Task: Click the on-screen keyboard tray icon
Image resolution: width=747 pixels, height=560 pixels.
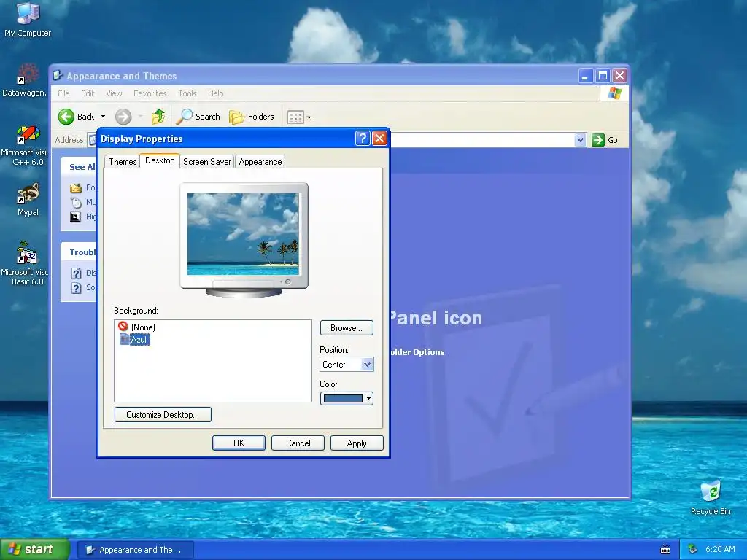Action: coord(665,550)
